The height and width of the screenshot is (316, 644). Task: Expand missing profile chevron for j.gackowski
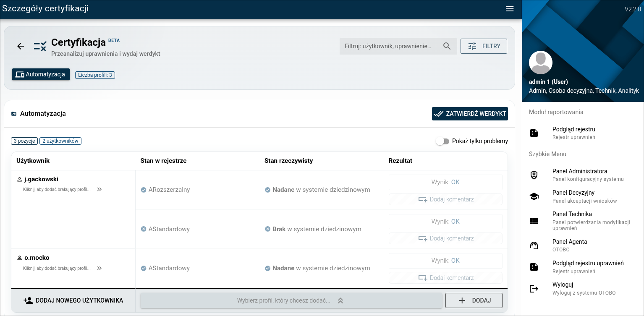99,189
